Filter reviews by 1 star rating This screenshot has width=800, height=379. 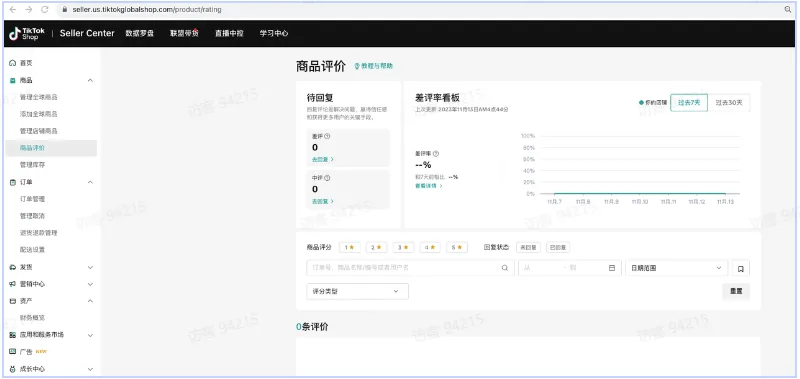(349, 247)
